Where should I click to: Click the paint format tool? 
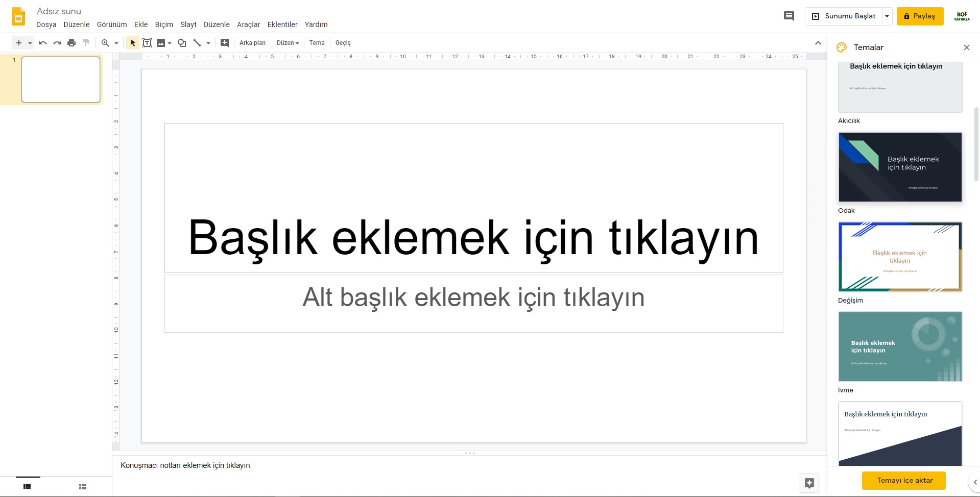[x=86, y=43]
